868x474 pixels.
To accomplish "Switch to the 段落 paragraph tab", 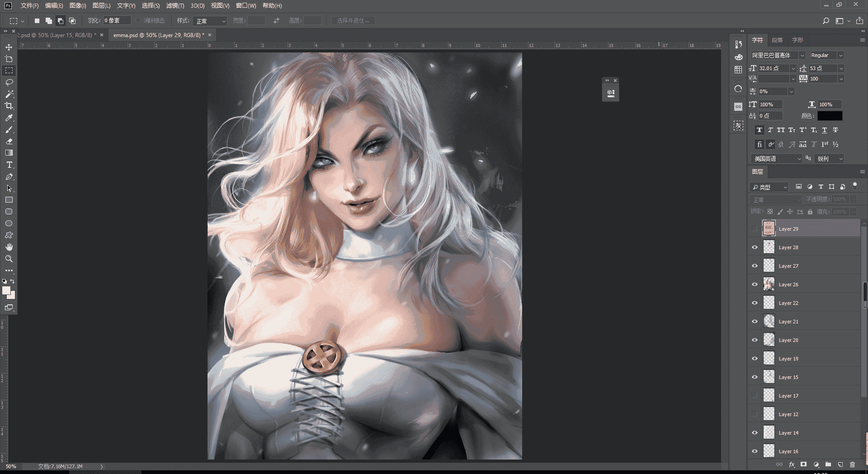I will [777, 40].
